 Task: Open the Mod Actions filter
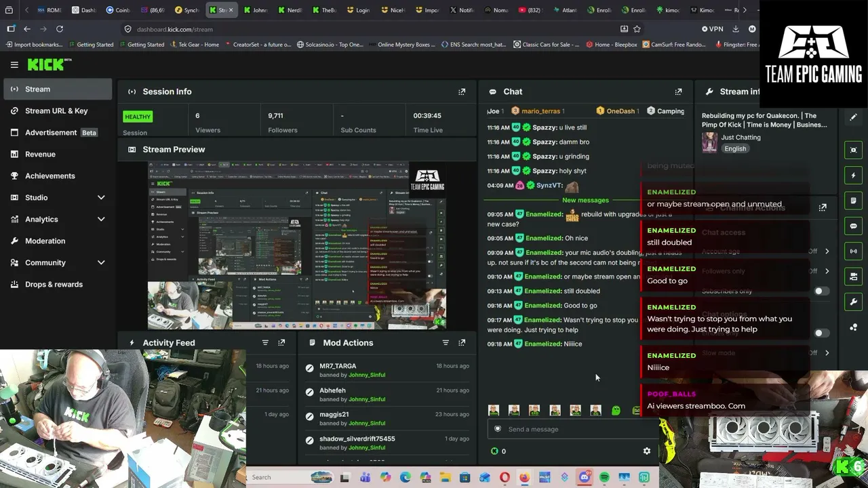pos(446,343)
